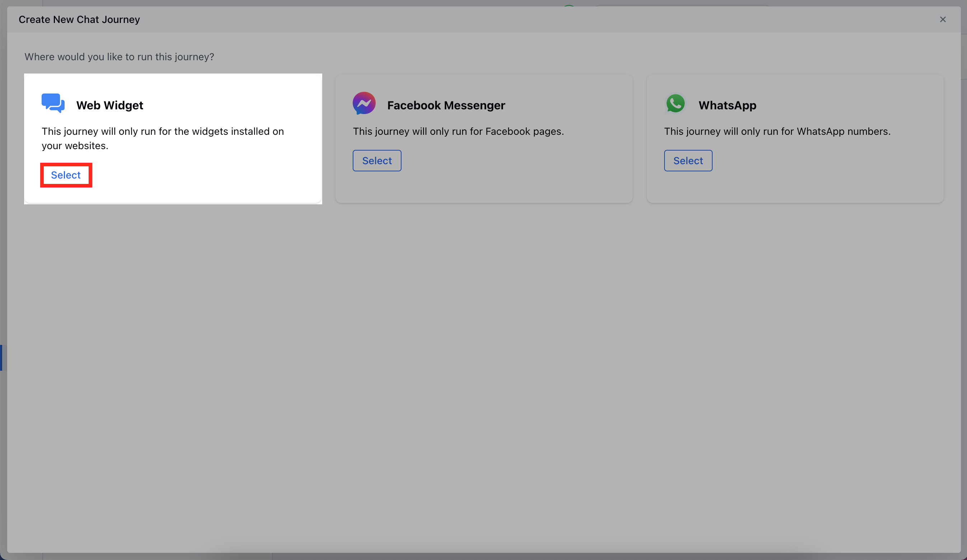
Task: Click the Web Widget card title
Action: click(x=110, y=105)
